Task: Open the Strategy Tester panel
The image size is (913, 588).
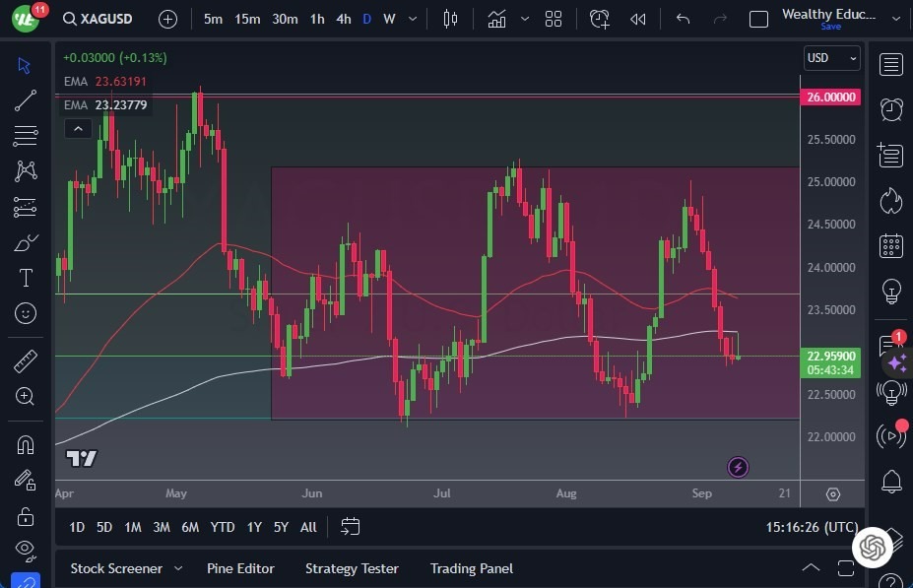Action: (x=352, y=568)
